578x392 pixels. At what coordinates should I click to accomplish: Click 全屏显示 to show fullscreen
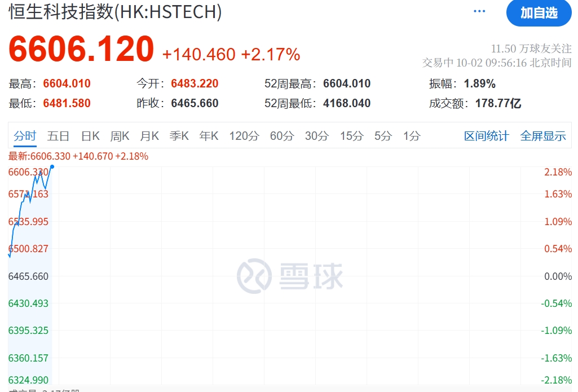[x=543, y=136]
